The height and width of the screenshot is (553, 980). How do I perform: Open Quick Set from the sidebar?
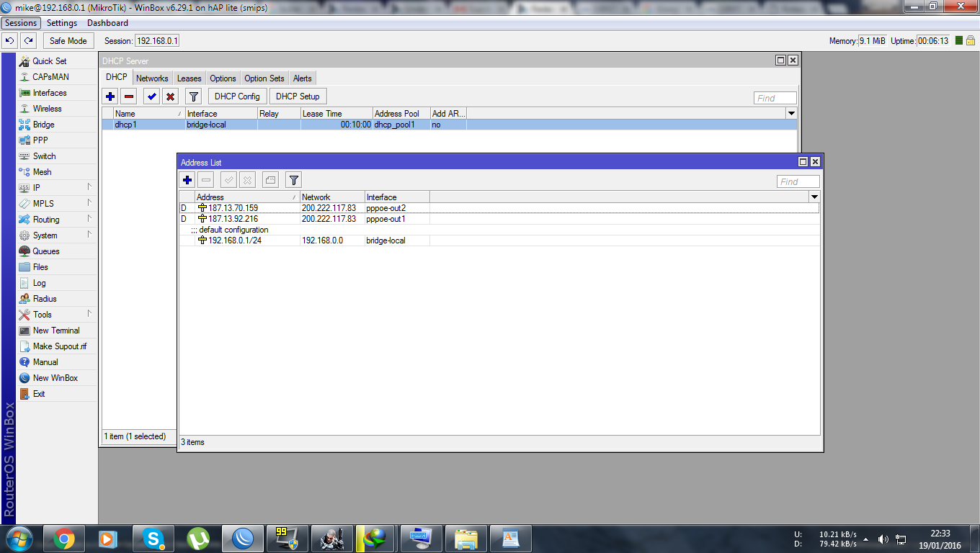point(49,61)
